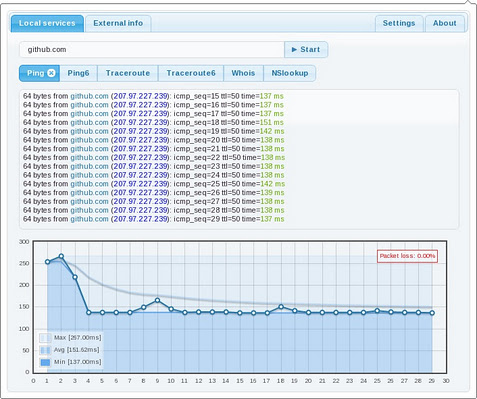Open the About tab
The height and width of the screenshot is (399, 477).
[445, 23]
